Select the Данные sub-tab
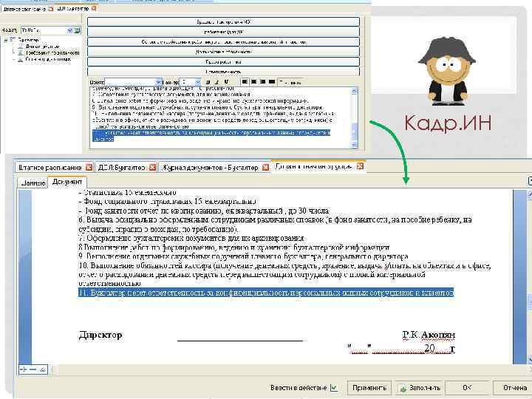The image size is (532, 399). [33, 183]
